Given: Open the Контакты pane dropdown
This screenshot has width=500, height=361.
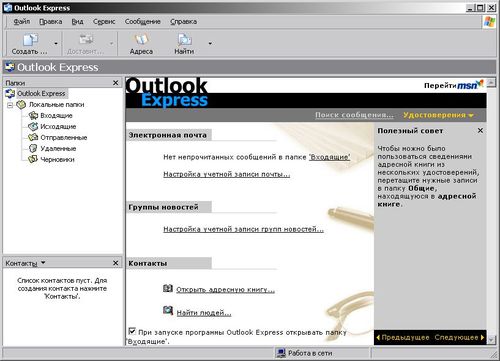Looking at the screenshot, I should pyautogui.click(x=43, y=263).
